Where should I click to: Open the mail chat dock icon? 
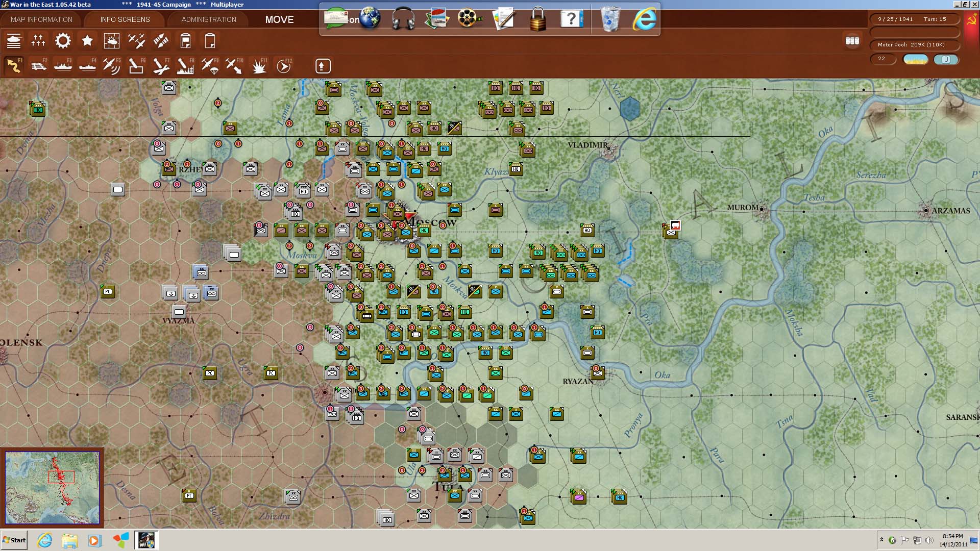click(x=337, y=19)
